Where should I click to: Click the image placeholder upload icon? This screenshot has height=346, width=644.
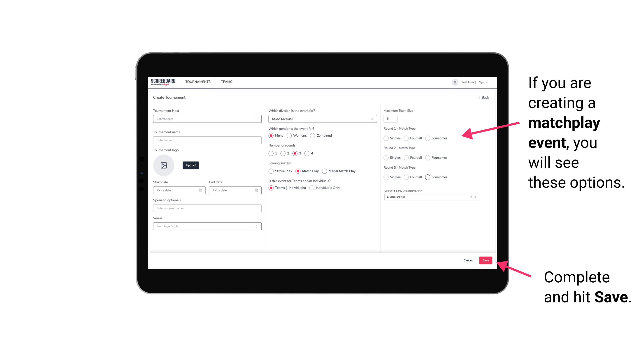tap(163, 165)
